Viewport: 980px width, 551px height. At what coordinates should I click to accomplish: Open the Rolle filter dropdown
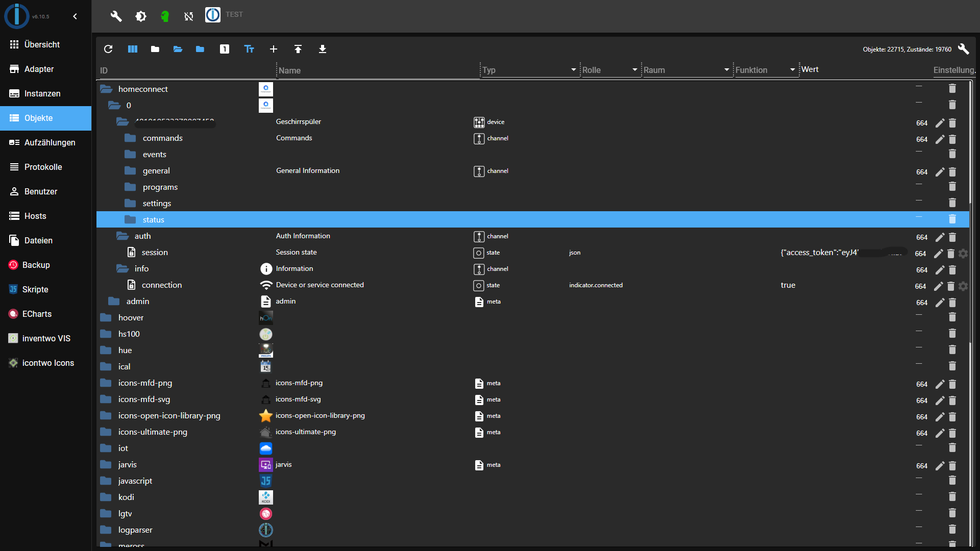610,70
